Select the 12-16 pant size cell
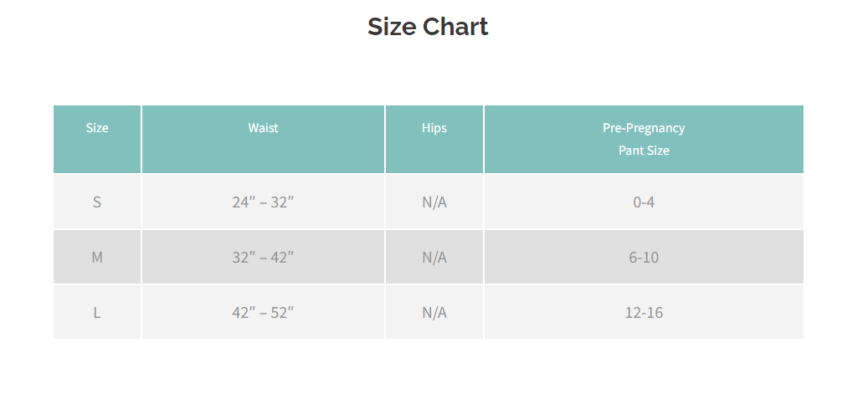This screenshot has height=399, width=868. pyautogui.click(x=644, y=312)
